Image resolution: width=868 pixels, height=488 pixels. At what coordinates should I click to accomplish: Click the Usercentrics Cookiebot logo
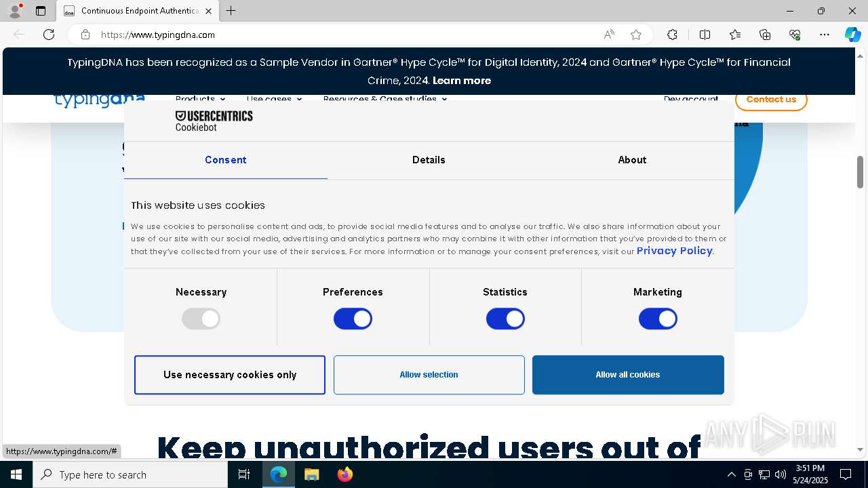[x=214, y=121]
